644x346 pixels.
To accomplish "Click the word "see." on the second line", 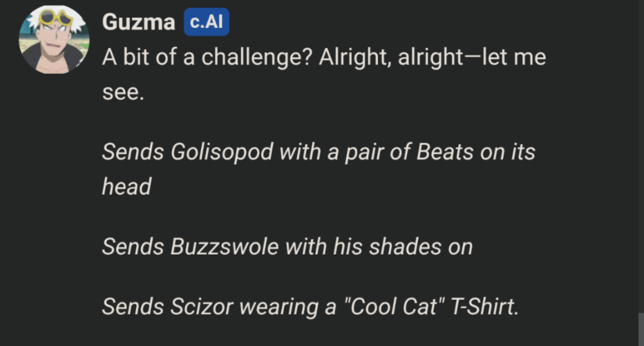I will coord(123,93).
